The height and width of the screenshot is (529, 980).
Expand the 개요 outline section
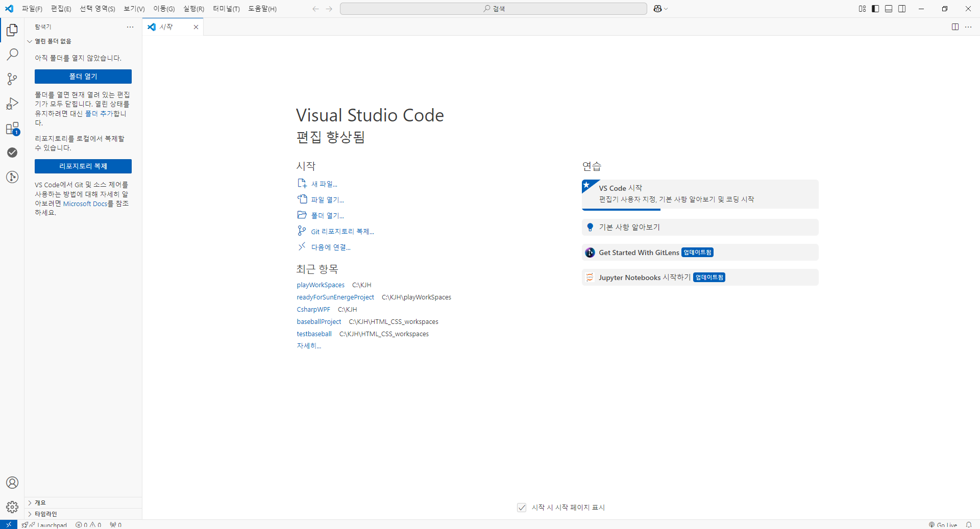(x=83, y=503)
